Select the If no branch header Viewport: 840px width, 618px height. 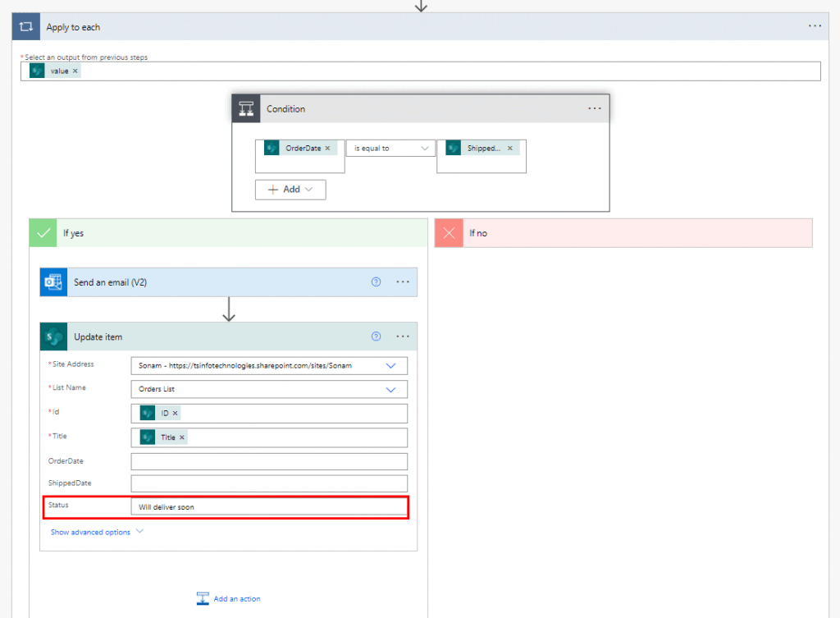[623, 232]
